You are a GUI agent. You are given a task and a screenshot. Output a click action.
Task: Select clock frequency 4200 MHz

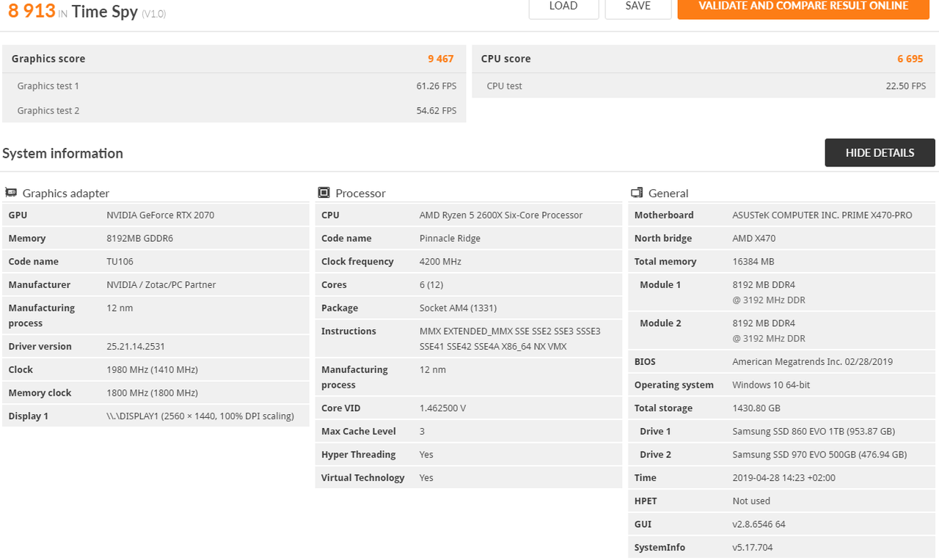[x=440, y=262]
